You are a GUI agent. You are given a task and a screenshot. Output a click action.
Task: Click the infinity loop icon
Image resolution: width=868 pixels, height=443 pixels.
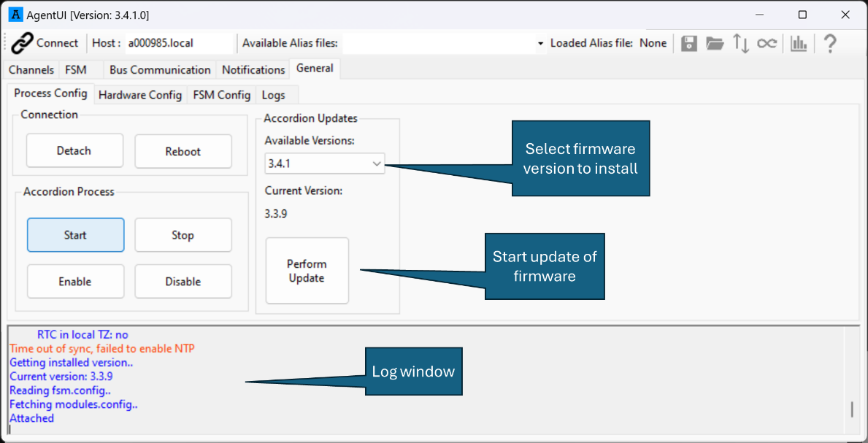click(x=767, y=44)
